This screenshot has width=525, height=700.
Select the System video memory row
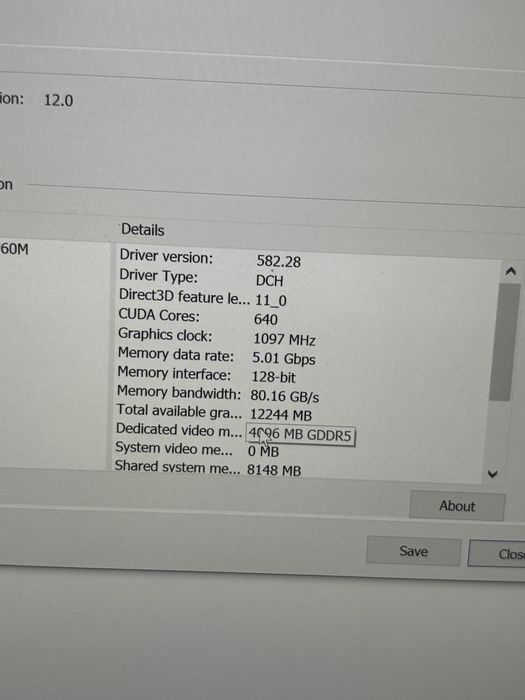pyautogui.click(x=197, y=450)
